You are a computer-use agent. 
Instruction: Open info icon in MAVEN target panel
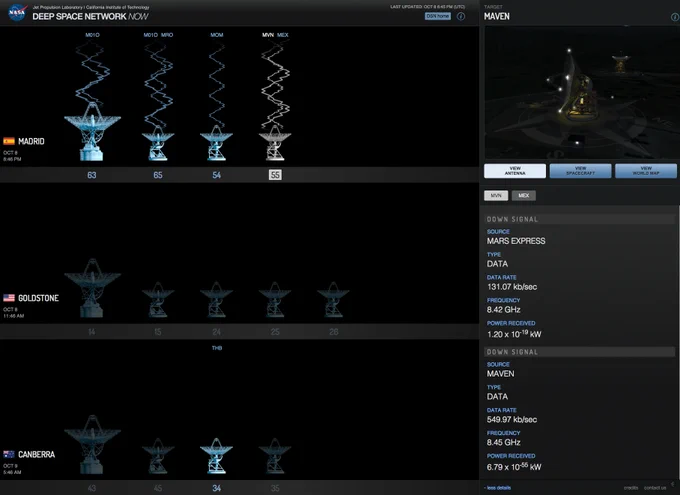coord(675,17)
